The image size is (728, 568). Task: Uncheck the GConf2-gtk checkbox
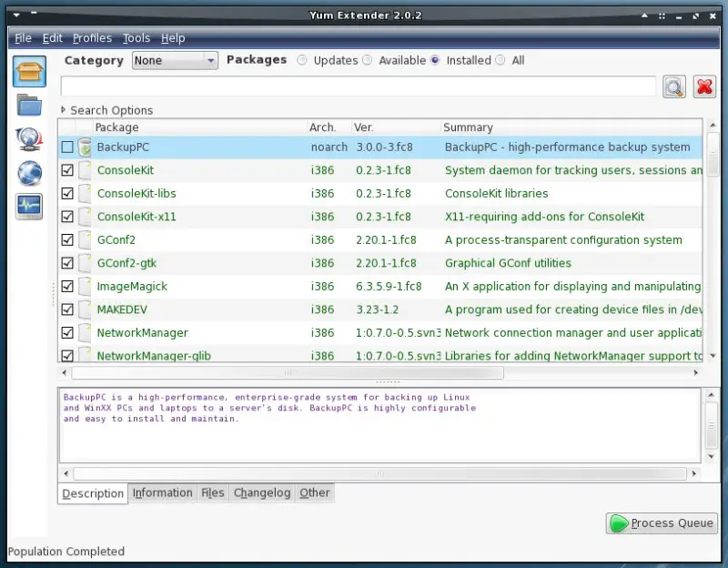(67, 263)
